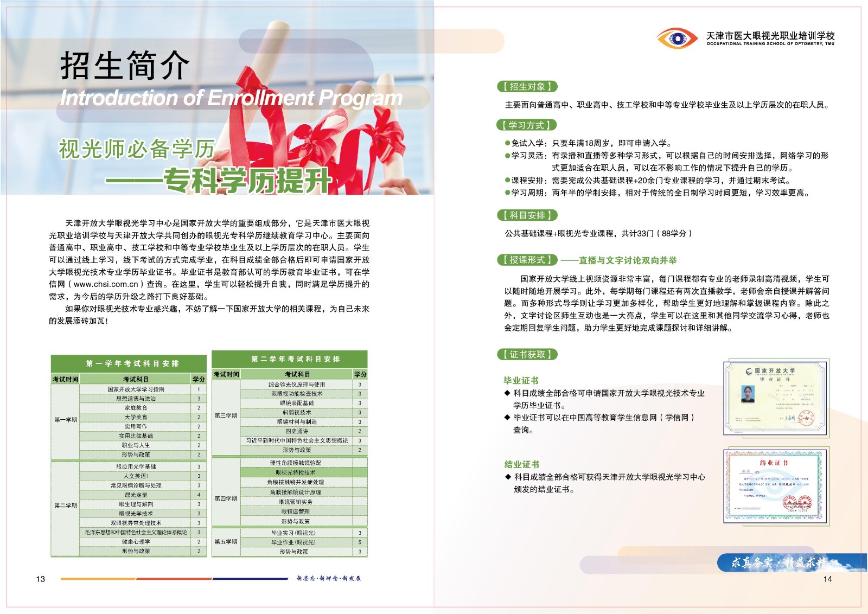The image size is (868, 614).
Task: Click the school name 天津市医大眼视光职业培训学校
Action: [770, 35]
